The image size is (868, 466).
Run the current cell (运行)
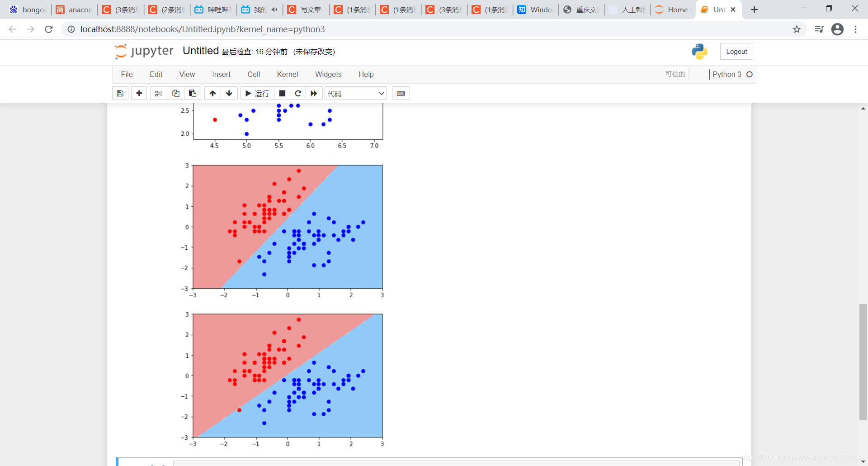[257, 93]
